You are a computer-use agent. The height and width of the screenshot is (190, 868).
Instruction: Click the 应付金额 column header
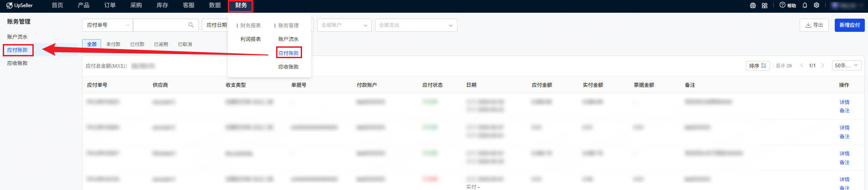click(x=542, y=85)
